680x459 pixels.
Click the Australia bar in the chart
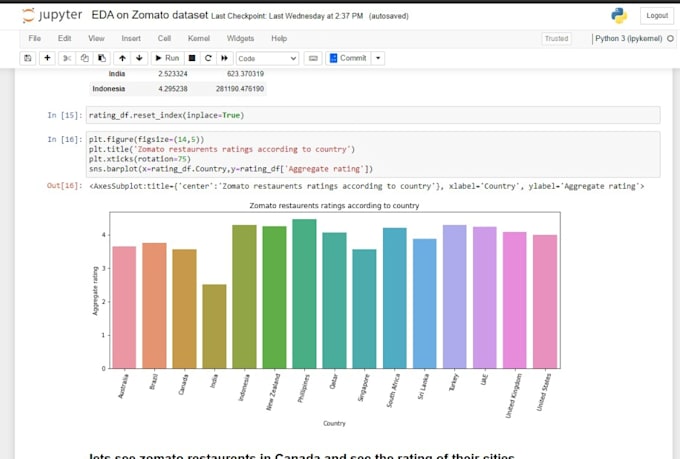(x=124, y=307)
